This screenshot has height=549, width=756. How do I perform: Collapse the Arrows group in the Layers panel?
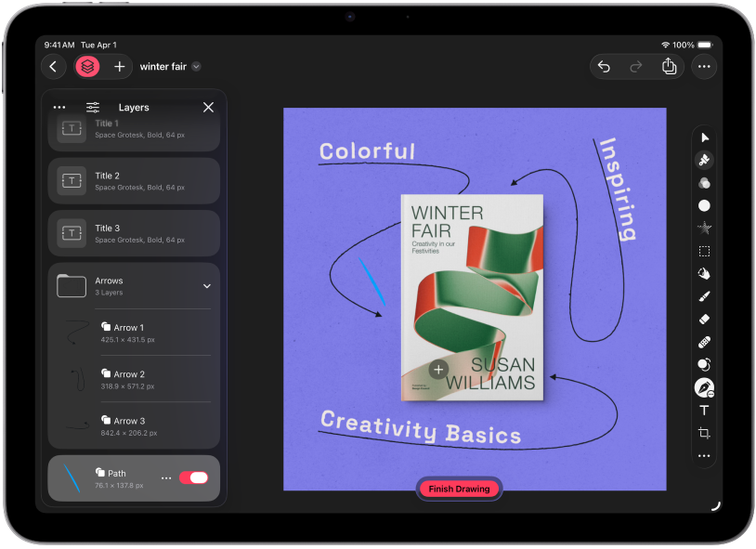click(x=209, y=285)
